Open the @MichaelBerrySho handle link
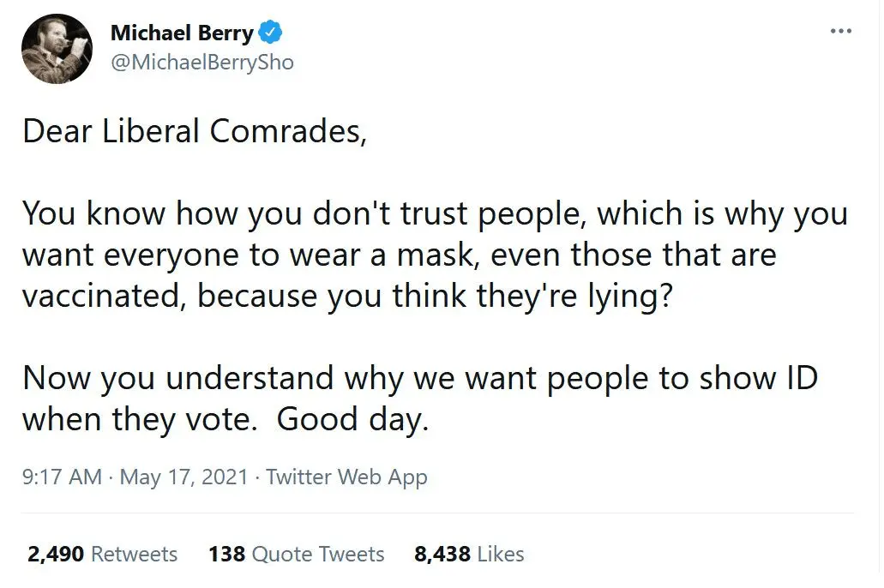 [201, 63]
